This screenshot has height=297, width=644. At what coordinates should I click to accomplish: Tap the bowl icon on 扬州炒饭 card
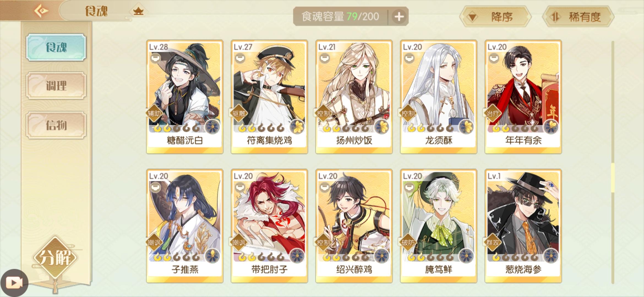pyautogui.click(x=325, y=58)
